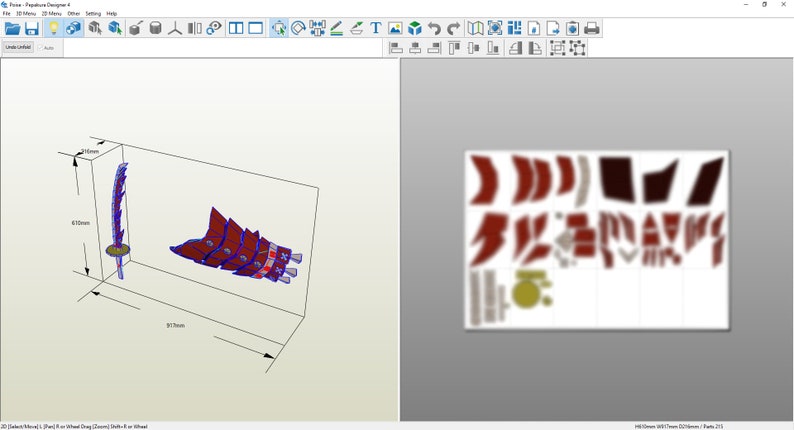The image size is (794, 430).
Task: Select the yellow circle part on pattern sheet
Action: pyautogui.click(x=526, y=293)
